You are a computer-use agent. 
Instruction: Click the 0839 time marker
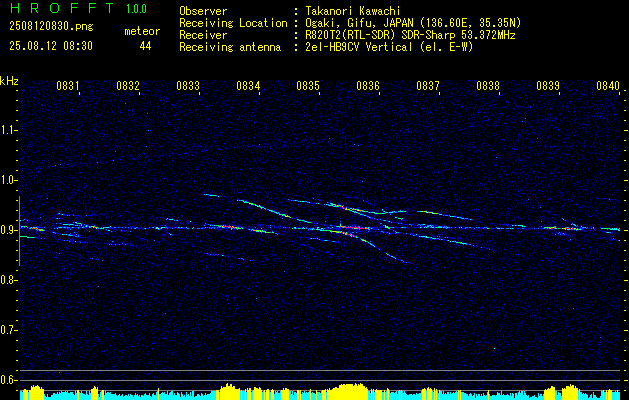[548, 85]
